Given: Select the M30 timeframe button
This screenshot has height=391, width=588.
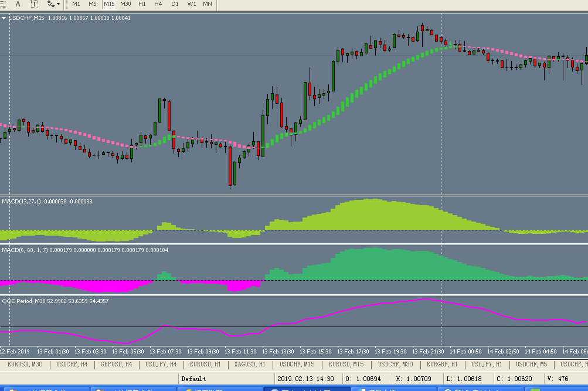Looking at the screenshot, I should (125, 4).
